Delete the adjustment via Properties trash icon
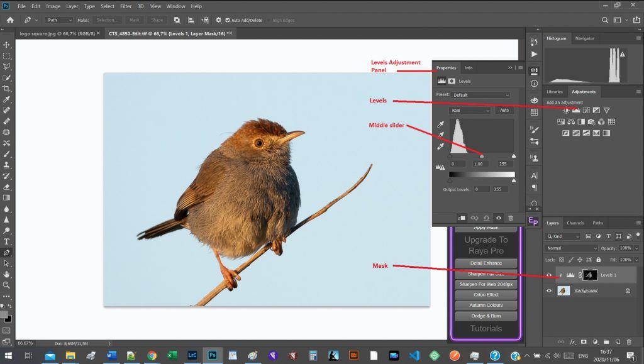The image size is (644, 364). (x=510, y=218)
